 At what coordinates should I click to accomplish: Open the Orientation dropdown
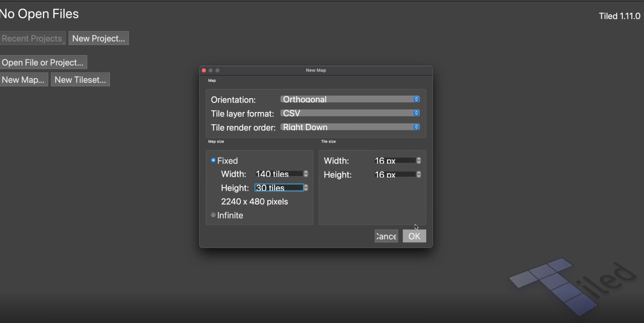[x=350, y=99]
